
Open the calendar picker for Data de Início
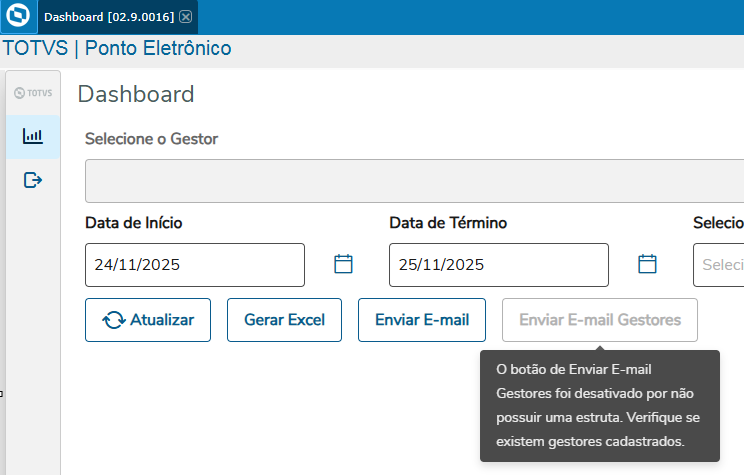[x=343, y=264]
